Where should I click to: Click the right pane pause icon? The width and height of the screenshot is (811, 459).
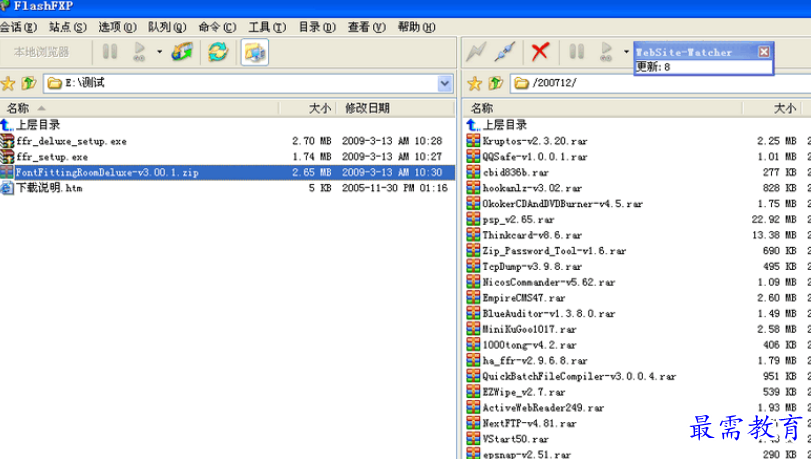(x=577, y=52)
